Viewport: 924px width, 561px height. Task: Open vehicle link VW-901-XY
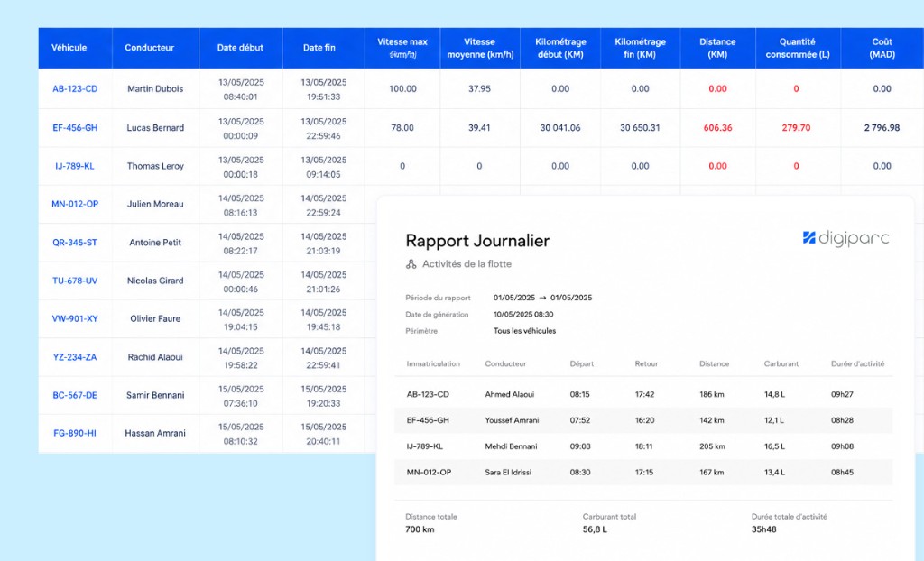(75, 318)
